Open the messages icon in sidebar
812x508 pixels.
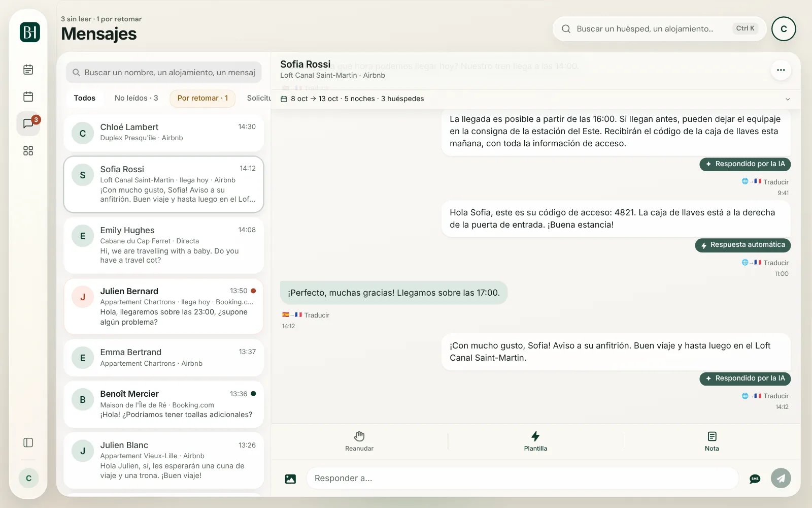[28, 123]
